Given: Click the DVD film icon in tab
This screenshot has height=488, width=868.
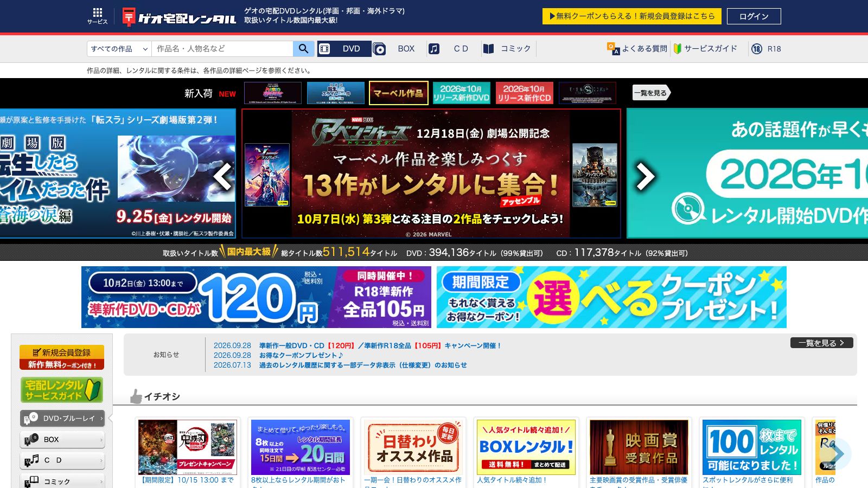Looking at the screenshot, I should click(x=324, y=49).
